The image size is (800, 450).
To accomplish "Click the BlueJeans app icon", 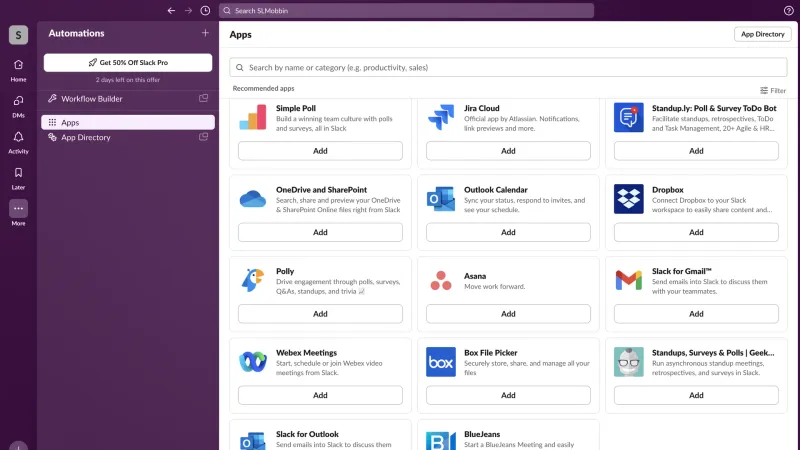I will click(441, 440).
